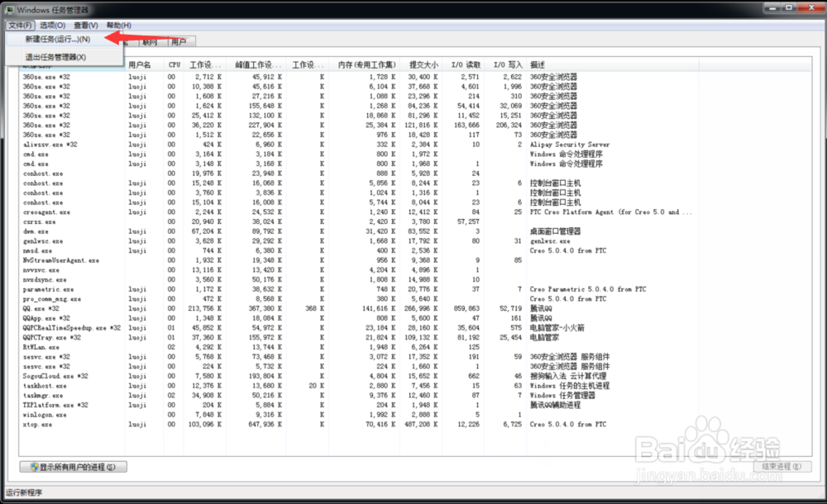Click the 显示所有用户的进程 button

74,467
